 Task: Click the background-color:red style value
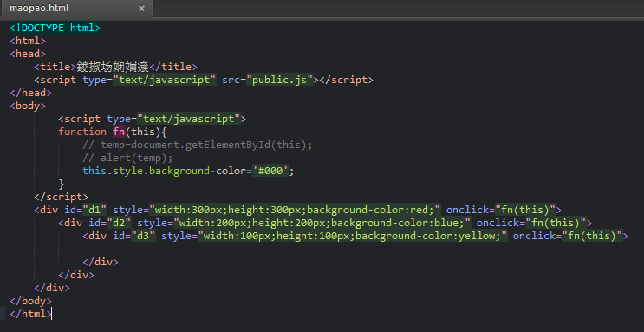tap(374, 210)
